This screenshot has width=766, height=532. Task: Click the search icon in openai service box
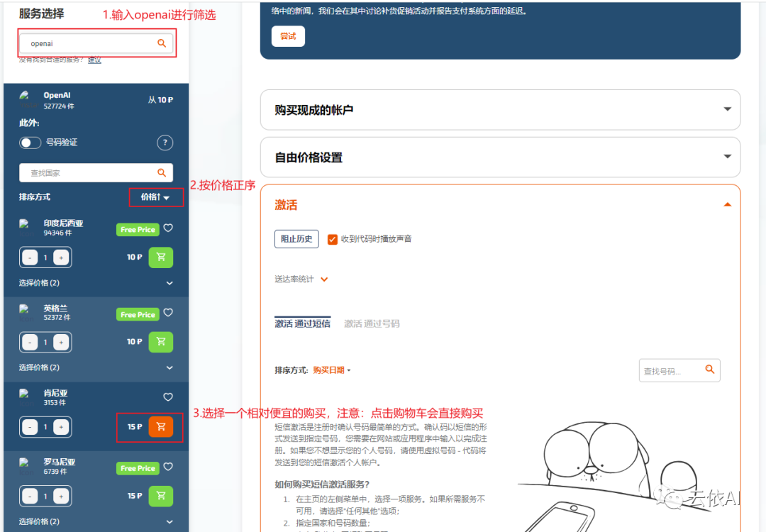pos(162,43)
